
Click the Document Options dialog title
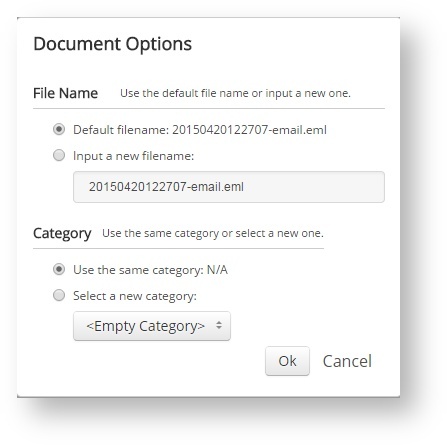click(113, 44)
